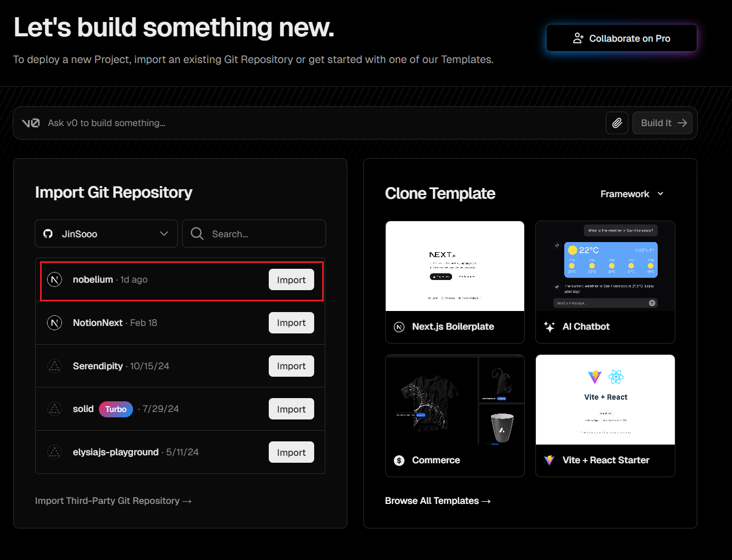This screenshot has height=560, width=732.
Task: Click the Next.js Boilerplate label
Action: coord(453,326)
